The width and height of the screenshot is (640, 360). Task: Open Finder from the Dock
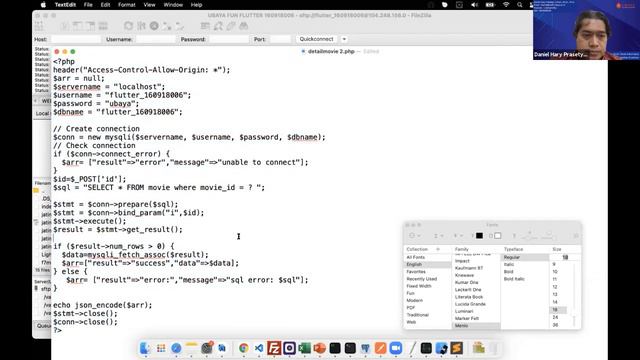[145, 348]
